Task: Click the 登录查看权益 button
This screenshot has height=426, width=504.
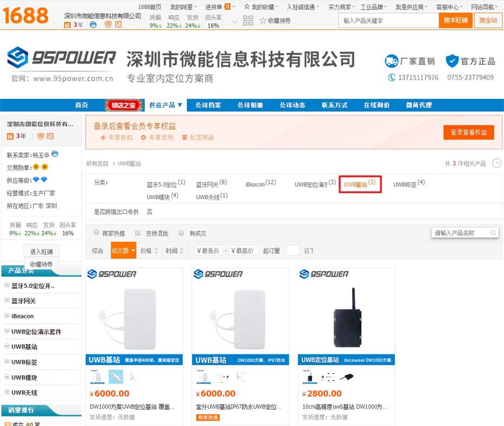Action: coord(468,132)
